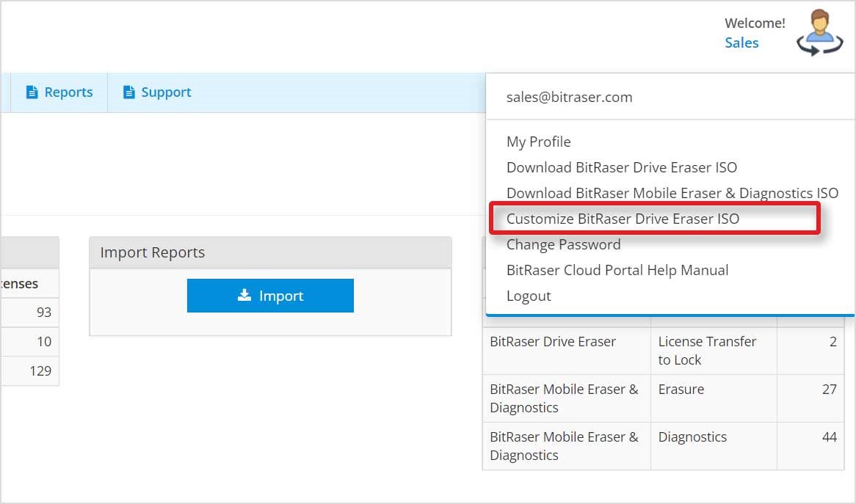Click the blue Import button
This screenshot has height=504, width=856.
270,296
